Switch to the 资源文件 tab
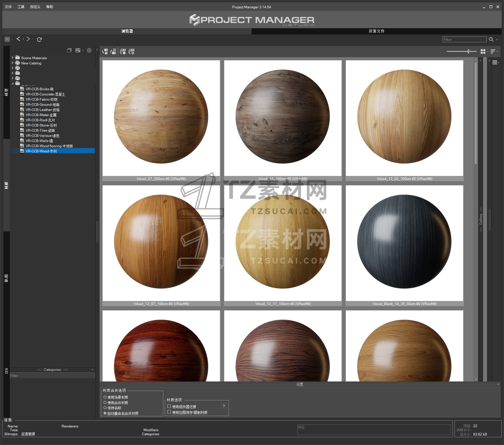Image resolution: width=504 pixels, height=445 pixels. (x=376, y=31)
